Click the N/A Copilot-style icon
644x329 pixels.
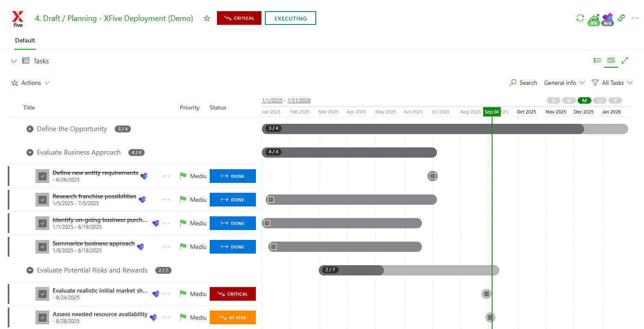pyautogui.click(x=608, y=19)
